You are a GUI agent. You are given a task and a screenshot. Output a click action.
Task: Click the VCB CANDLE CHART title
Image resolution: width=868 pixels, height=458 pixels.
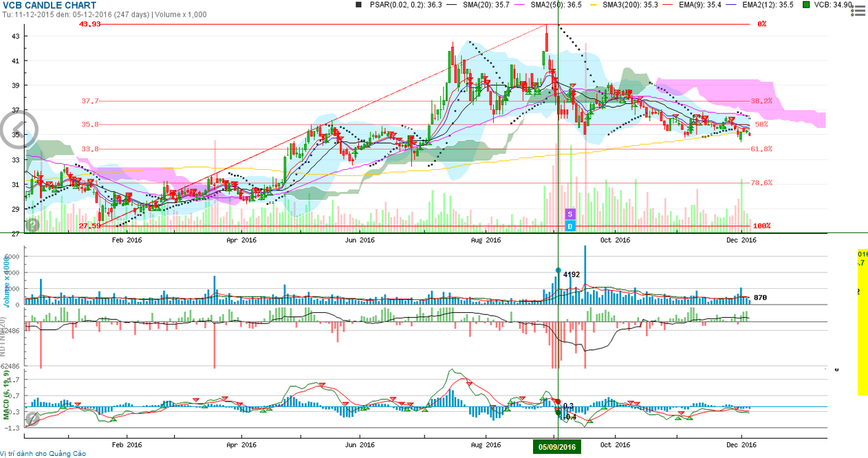[49, 6]
